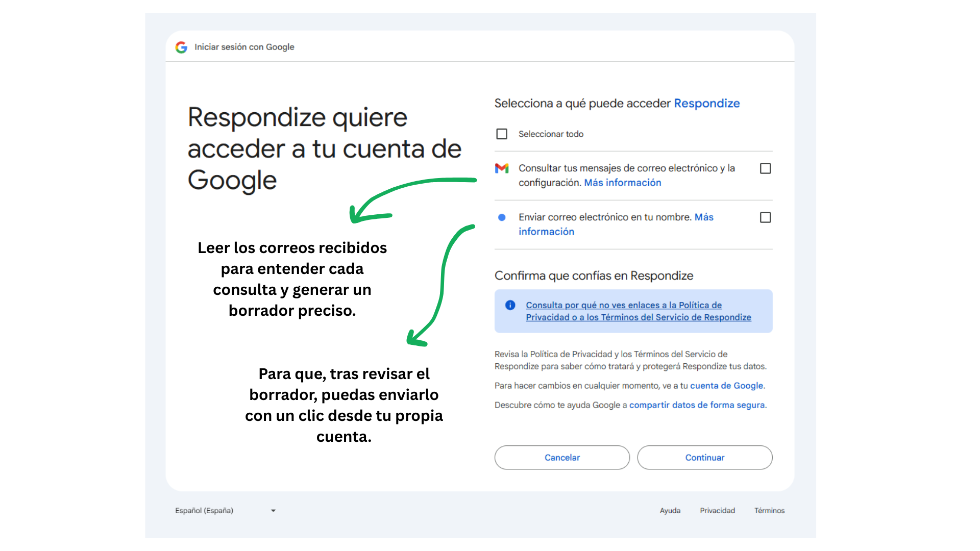Open the Términos footer link
Image resolution: width=980 pixels, height=551 pixels.
point(769,511)
